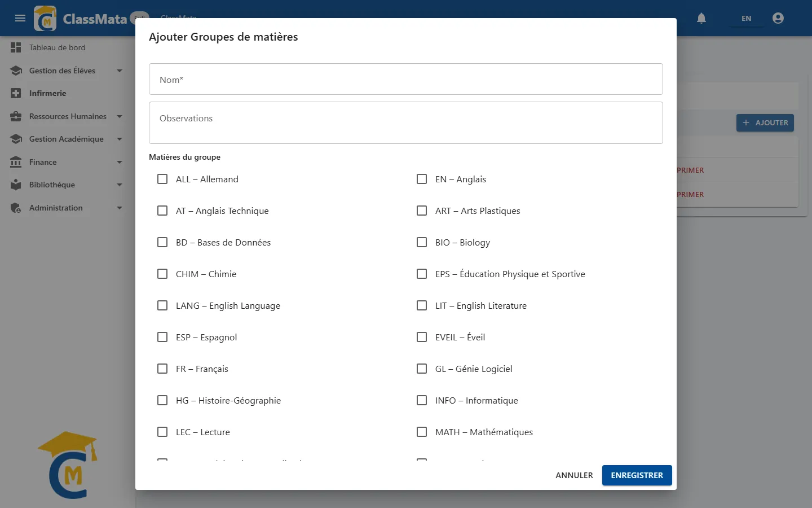Open the hamburger menu icon
The image size is (812, 508).
20,18
